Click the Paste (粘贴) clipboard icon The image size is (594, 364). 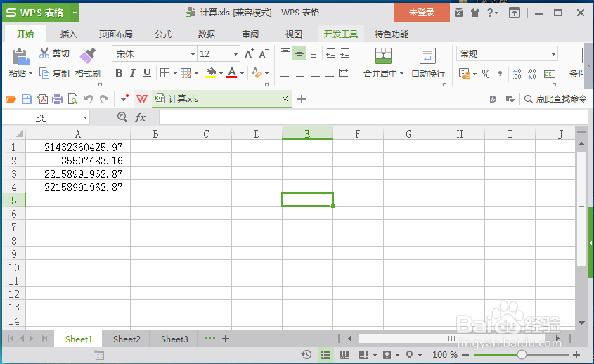[x=20, y=57]
